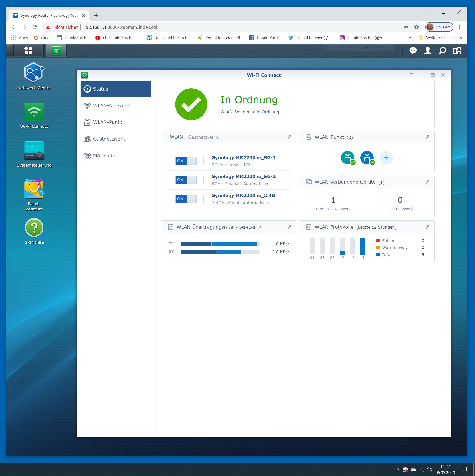Open the notifications speech bubble icon

(x=413, y=50)
